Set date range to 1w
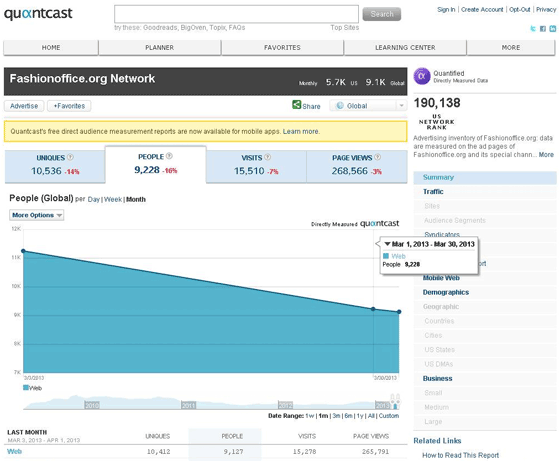This screenshot has width=560, height=461. click(309, 416)
